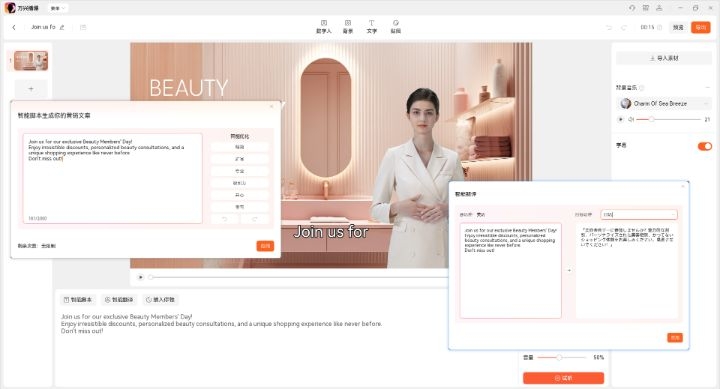Open the AI Translation tab above the script text

coord(119,299)
